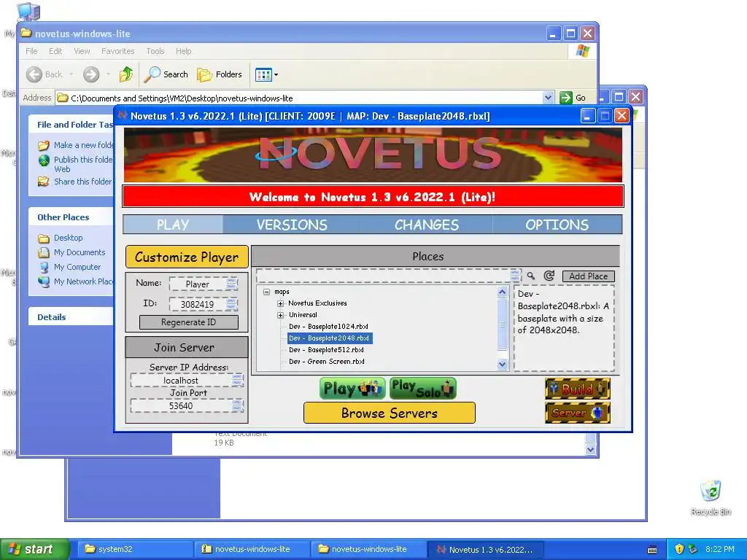Open the Customize Player window
The image size is (747, 560).
tap(187, 257)
